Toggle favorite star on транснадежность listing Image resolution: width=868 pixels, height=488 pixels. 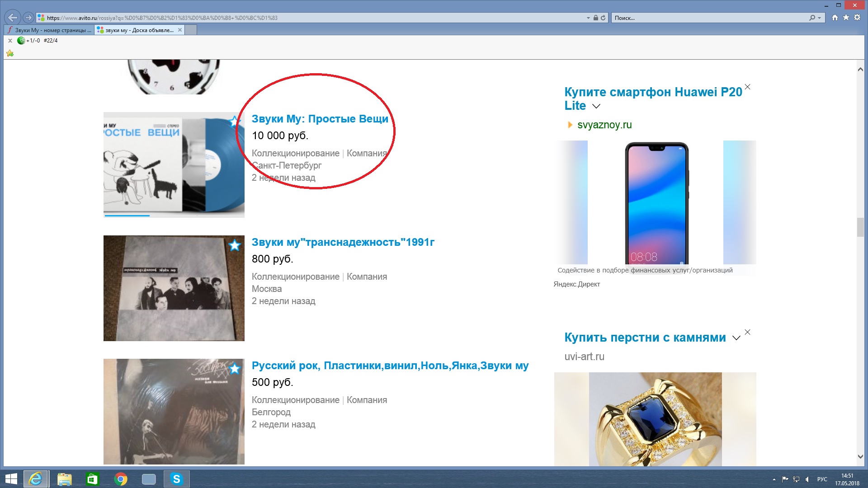tap(234, 245)
